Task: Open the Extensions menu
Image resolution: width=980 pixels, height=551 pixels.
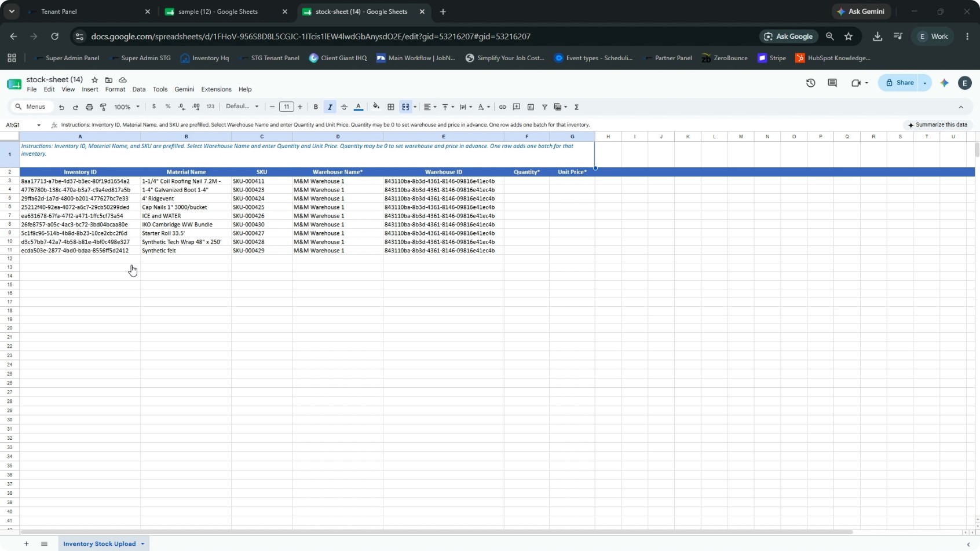Action: [x=216, y=89]
